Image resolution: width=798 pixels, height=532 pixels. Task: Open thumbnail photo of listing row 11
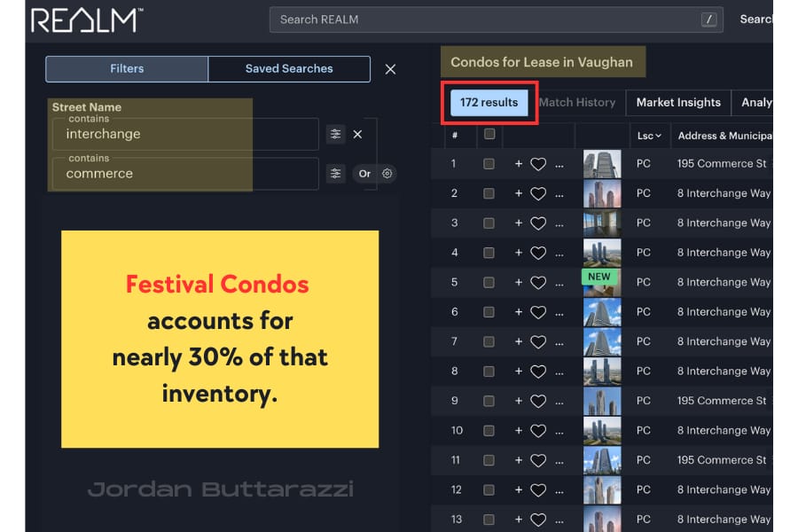(x=602, y=460)
